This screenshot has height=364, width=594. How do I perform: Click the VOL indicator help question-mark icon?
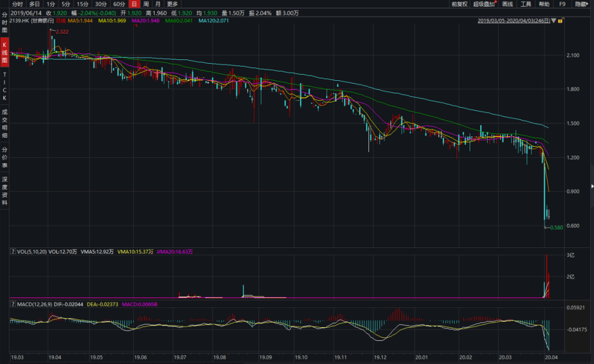(x=13, y=251)
